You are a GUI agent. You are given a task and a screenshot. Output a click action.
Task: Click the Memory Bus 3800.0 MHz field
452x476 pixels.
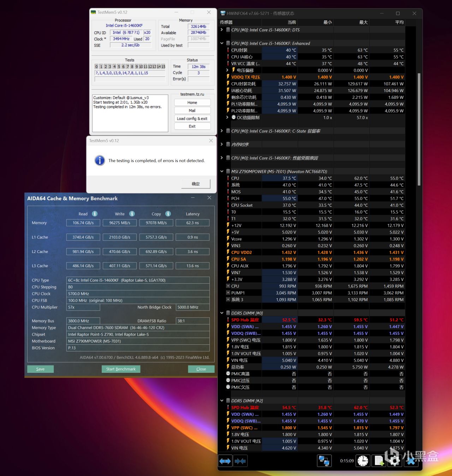tap(83, 321)
